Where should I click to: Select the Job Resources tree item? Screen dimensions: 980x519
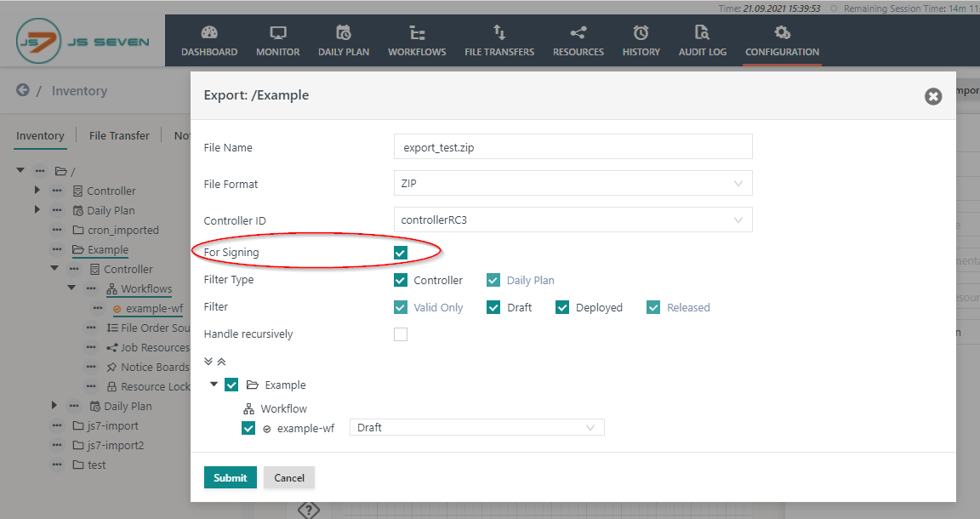pos(154,348)
